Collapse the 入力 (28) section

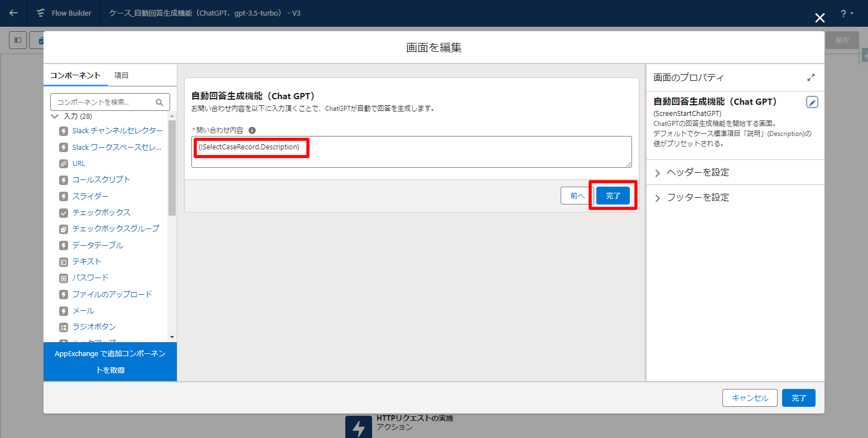coord(55,116)
